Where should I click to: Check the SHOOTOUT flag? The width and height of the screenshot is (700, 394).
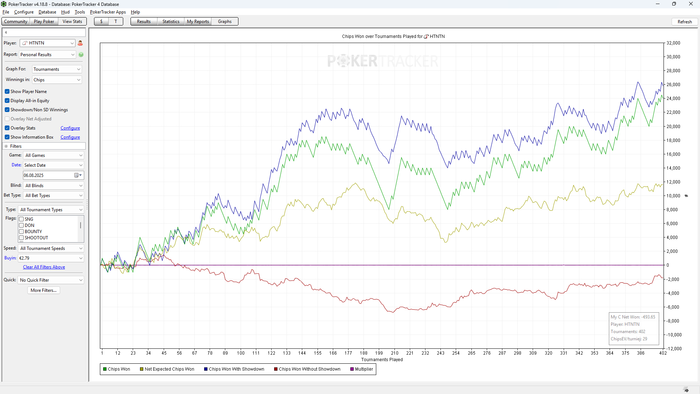21,238
